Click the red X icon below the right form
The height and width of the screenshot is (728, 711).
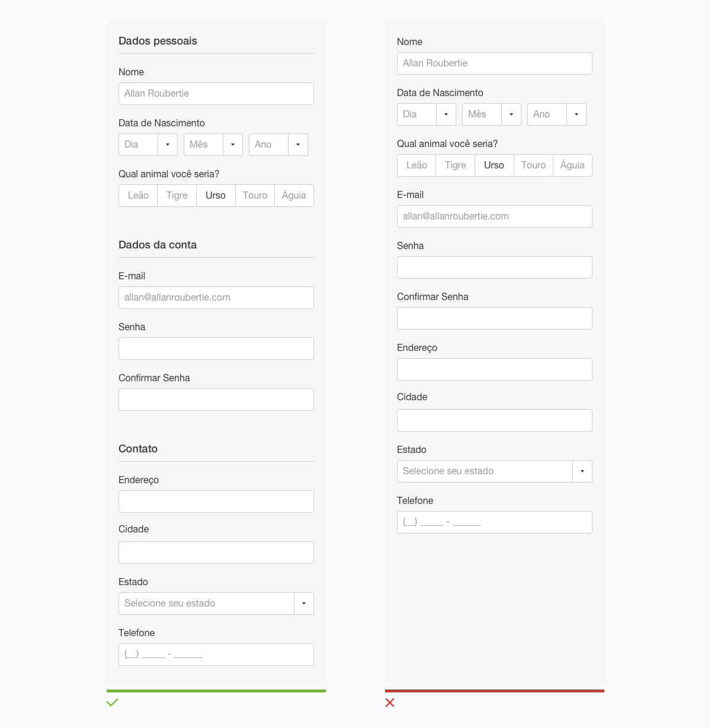390,703
